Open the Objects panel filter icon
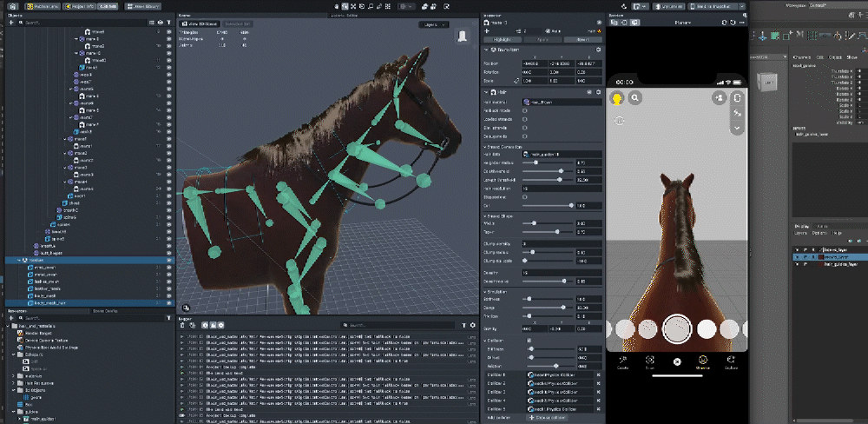The height and width of the screenshot is (424, 868). pos(168,23)
